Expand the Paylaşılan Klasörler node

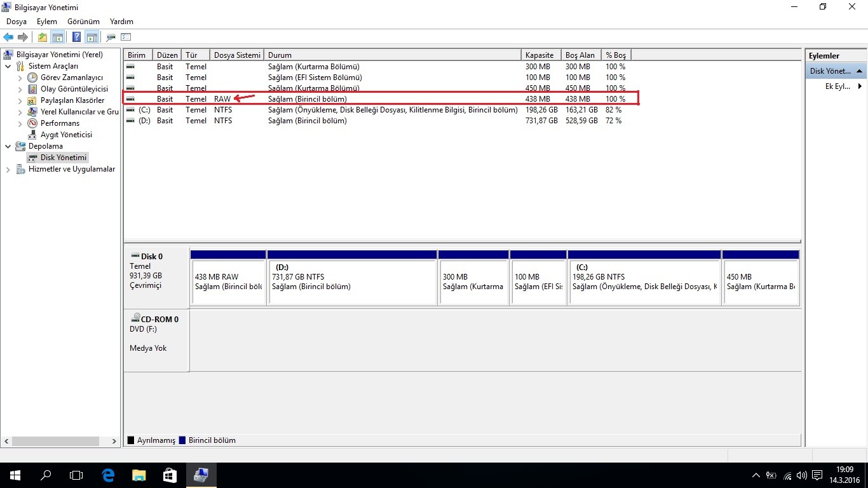coord(20,100)
